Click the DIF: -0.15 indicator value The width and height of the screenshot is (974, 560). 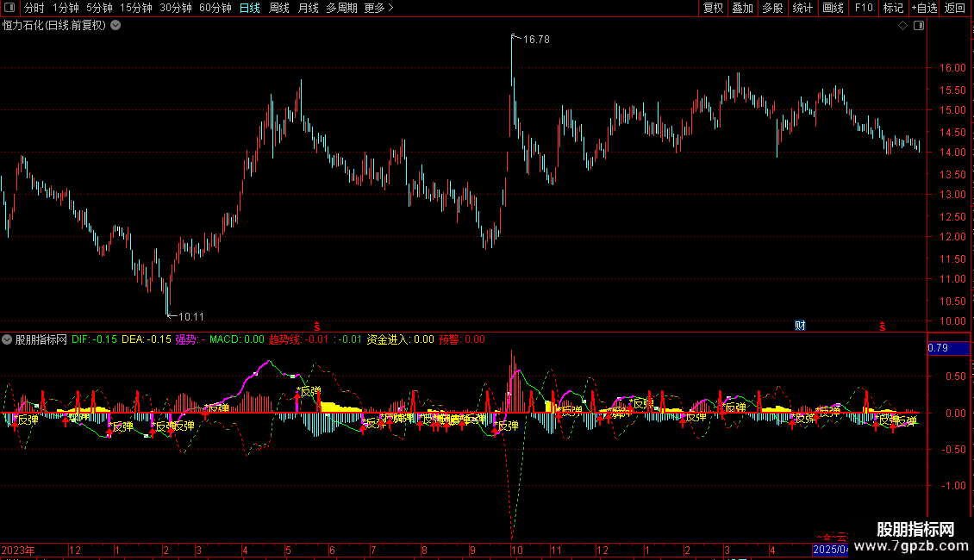pos(94,339)
